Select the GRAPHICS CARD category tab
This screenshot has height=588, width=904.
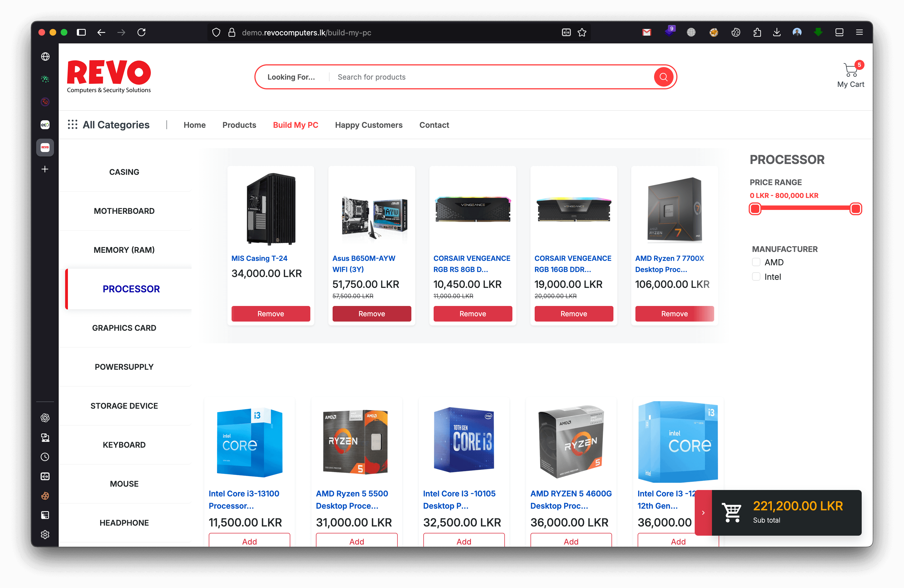coord(124,328)
